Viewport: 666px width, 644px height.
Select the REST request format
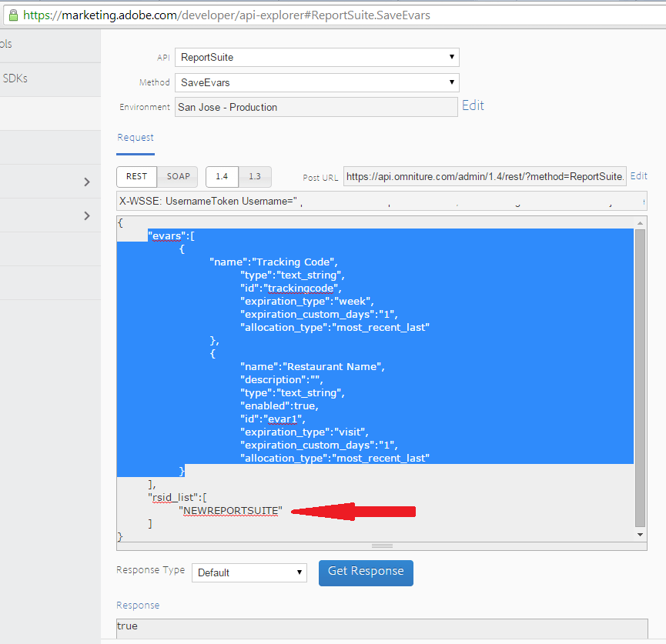click(x=136, y=176)
